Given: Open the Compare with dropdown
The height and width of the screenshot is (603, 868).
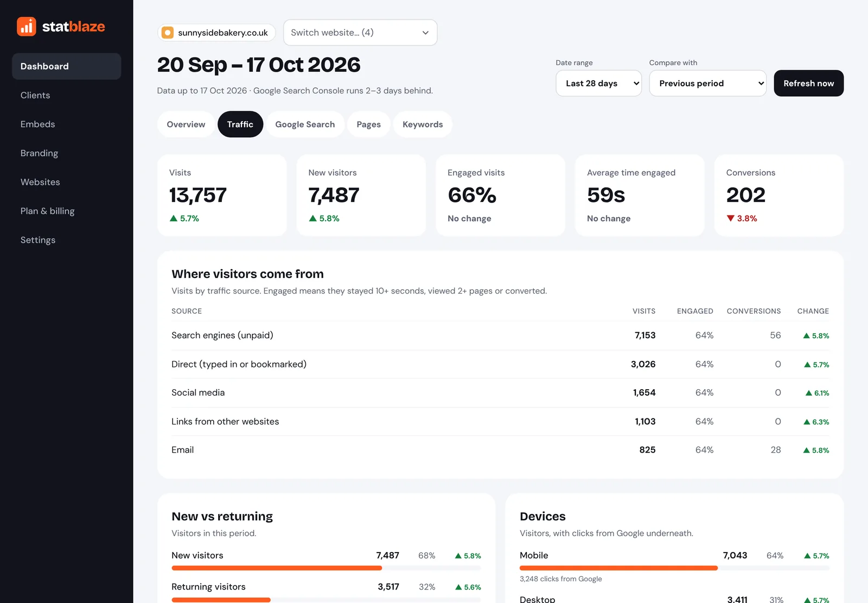Looking at the screenshot, I should click(x=707, y=83).
